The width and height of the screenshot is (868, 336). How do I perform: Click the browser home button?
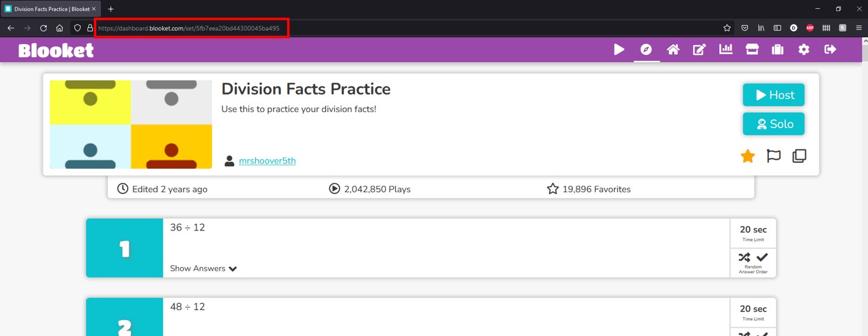tap(59, 28)
